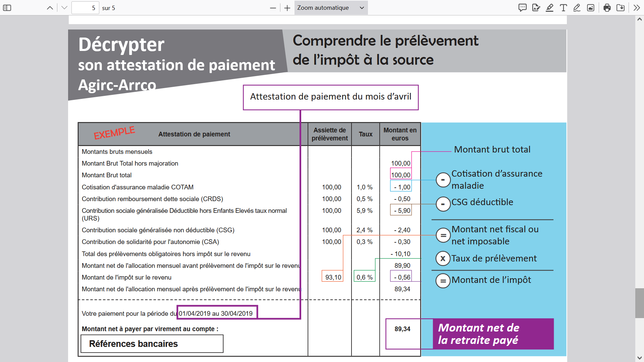The width and height of the screenshot is (644, 362).
Task: Print the document
Action: tap(607, 8)
